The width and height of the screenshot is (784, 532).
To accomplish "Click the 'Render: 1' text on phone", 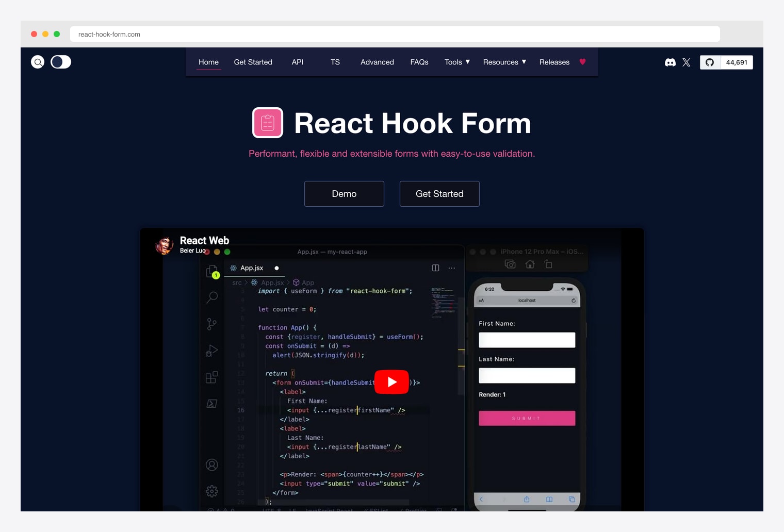I will pyautogui.click(x=492, y=395).
